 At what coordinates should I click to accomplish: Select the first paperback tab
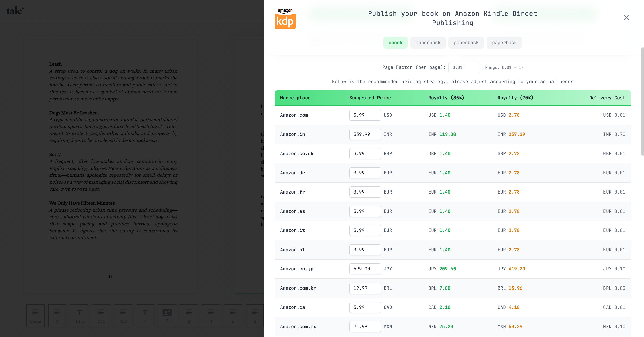point(428,43)
